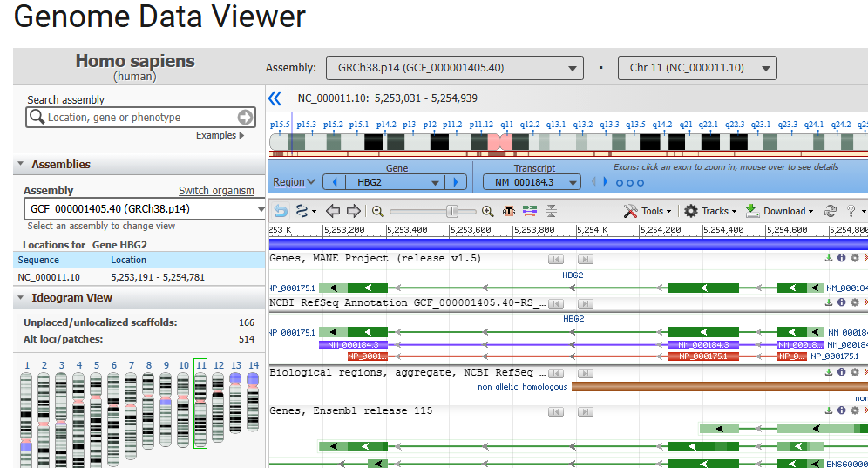Open the Tracks menu
The image size is (868, 468).
coord(710,211)
